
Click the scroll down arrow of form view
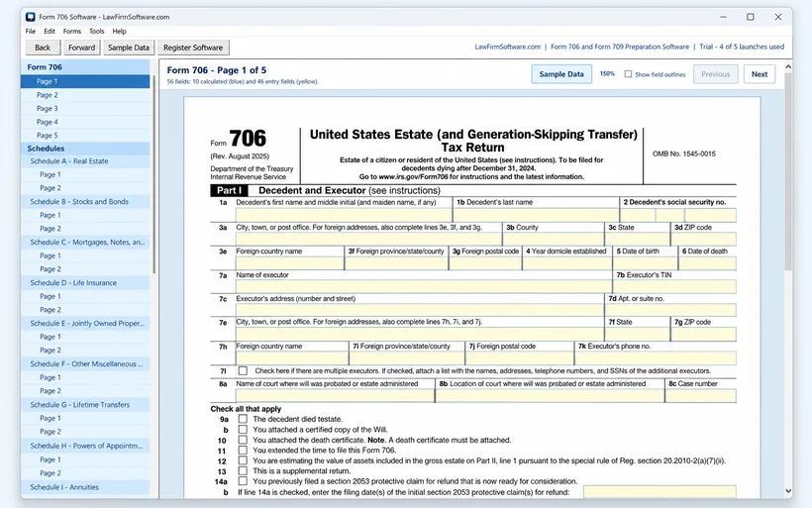pos(788,490)
